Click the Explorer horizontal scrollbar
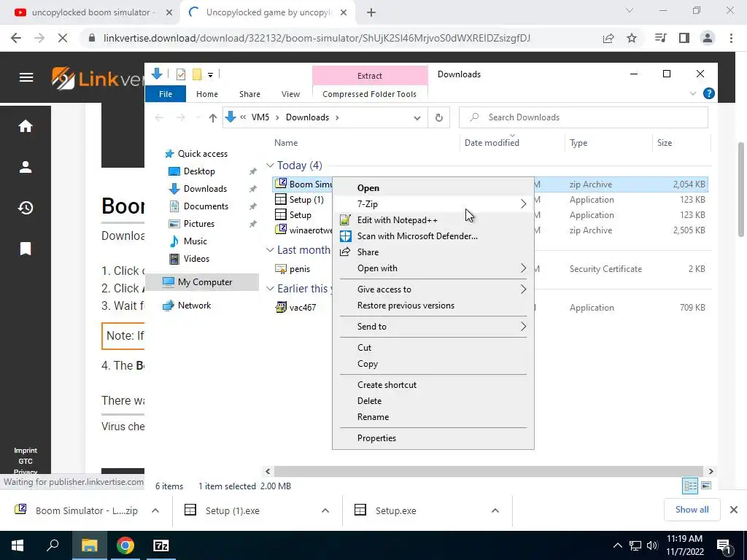Image resolution: width=747 pixels, height=560 pixels. point(489,471)
